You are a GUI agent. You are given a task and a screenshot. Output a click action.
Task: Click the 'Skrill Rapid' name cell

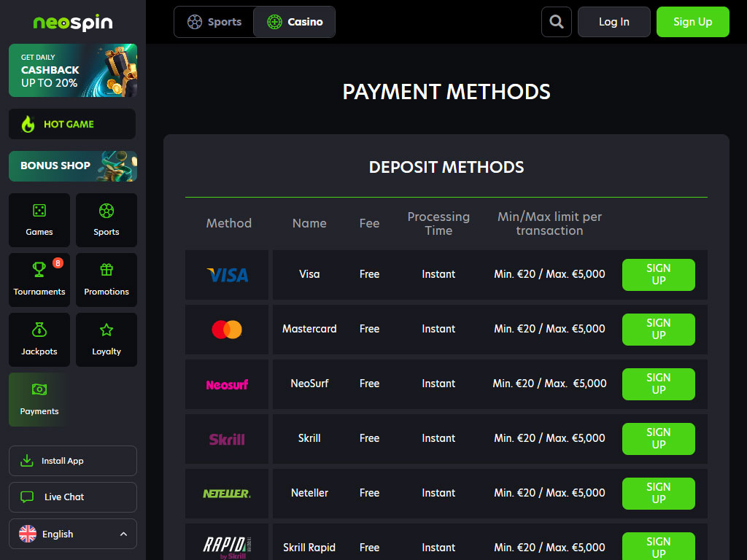[309, 548]
